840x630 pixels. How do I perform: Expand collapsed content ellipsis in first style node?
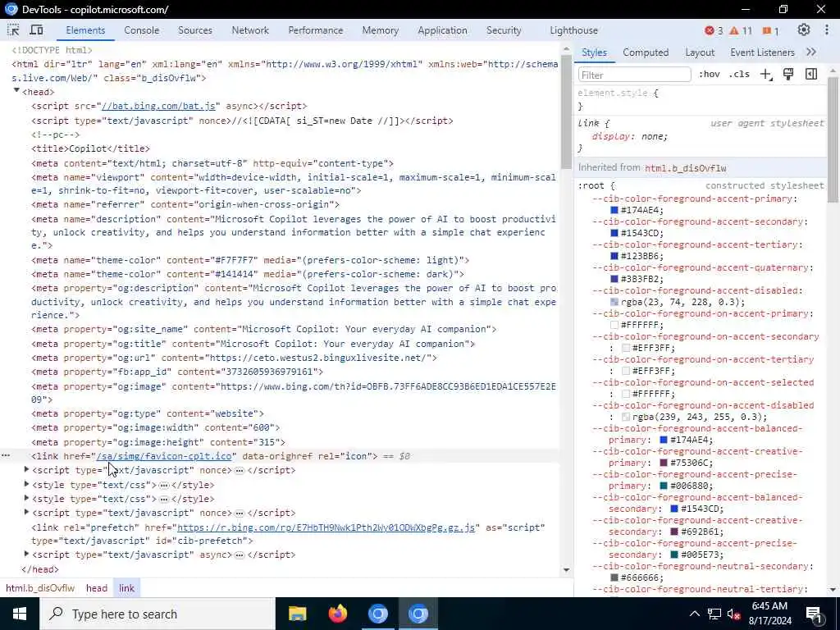(x=164, y=485)
